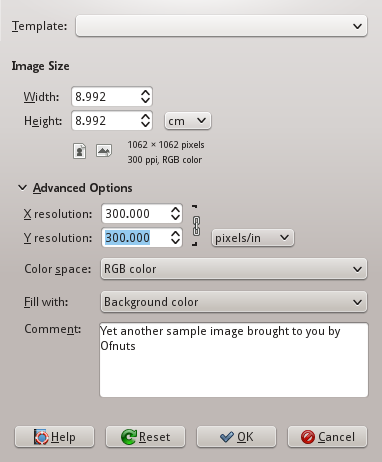The width and height of the screenshot is (382, 462).
Task: Increase Height with the up arrow
Action: (145, 117)
